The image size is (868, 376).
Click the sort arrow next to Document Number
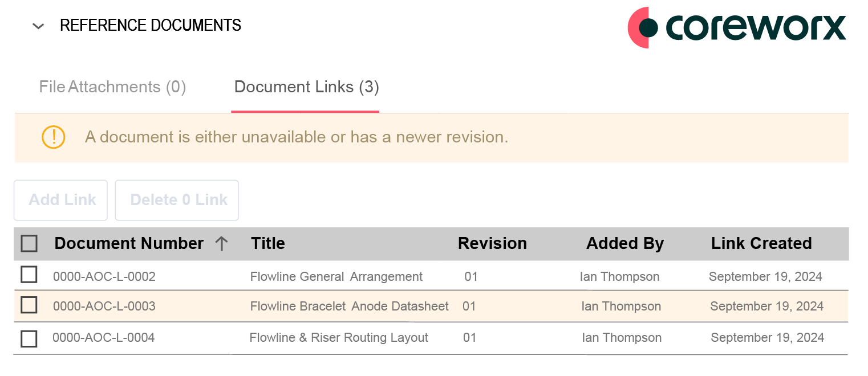tap(221, 243)
